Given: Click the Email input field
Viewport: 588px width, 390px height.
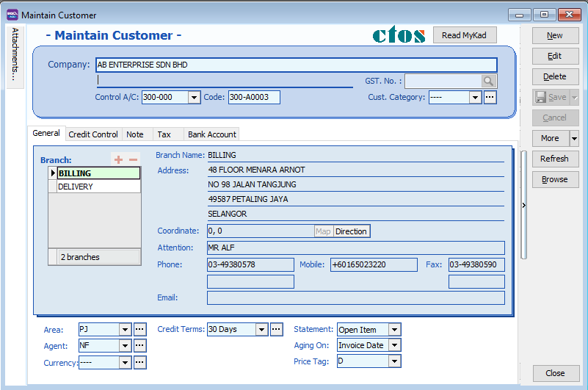Looking at the screenshot, I should [x=355, y=297].
